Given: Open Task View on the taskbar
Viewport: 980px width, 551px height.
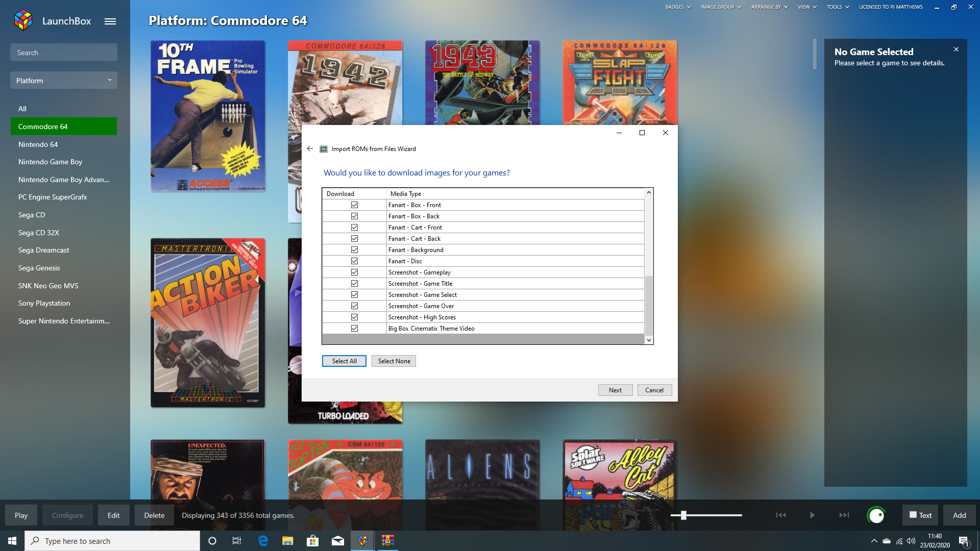Looking at the screenshot, I should pyautogui.click(x=237, y=541).
